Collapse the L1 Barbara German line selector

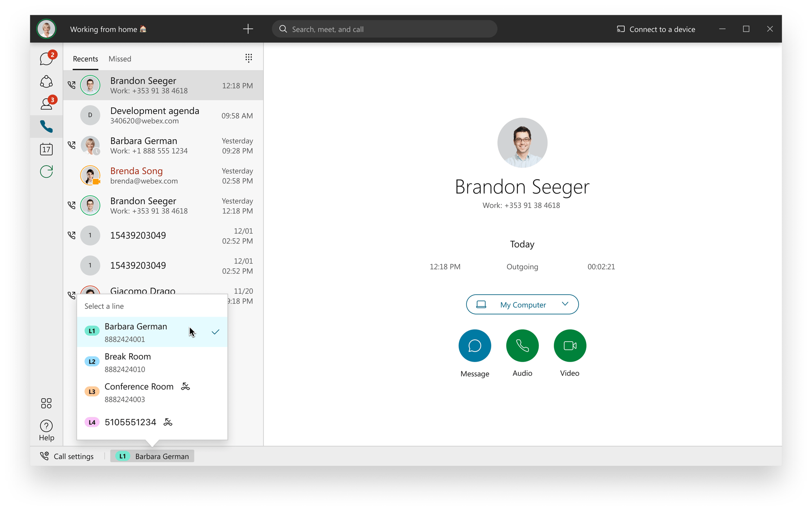(152, 456)
